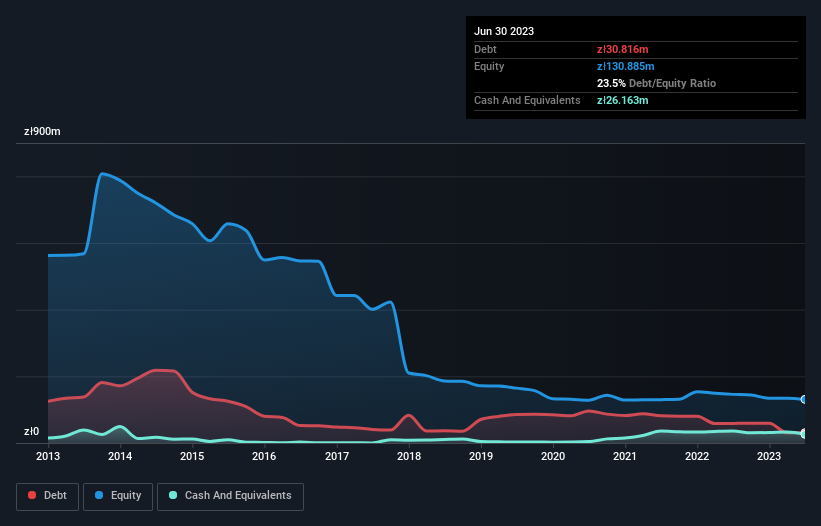Click the 2019 x-axis label

[x=481, y=456]
